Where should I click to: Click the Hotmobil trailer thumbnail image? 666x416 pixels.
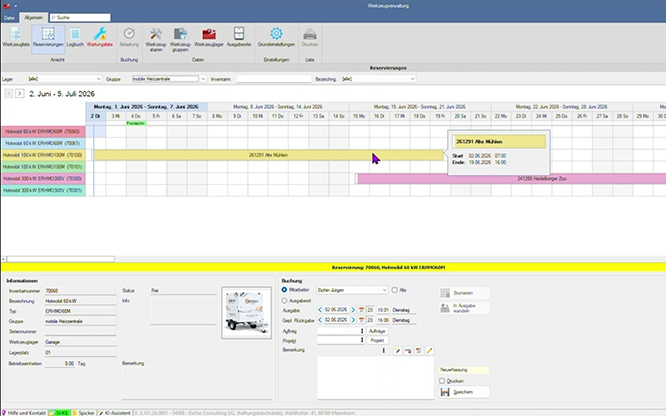tap(246, 313)
